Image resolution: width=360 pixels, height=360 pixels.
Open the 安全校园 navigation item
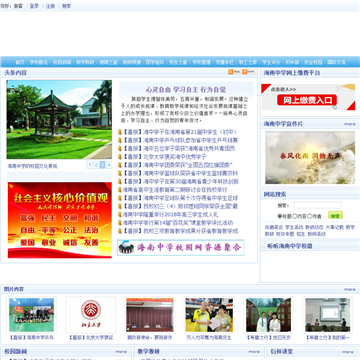[313, 62]
